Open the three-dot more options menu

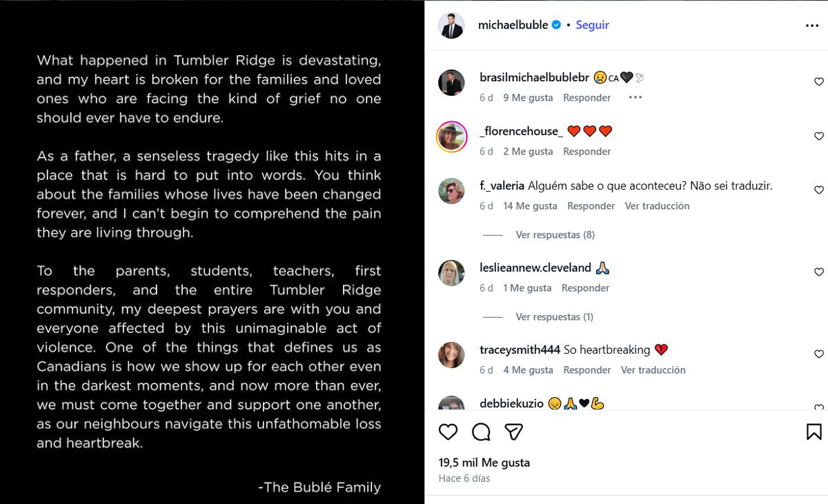(x=812, y=26)
